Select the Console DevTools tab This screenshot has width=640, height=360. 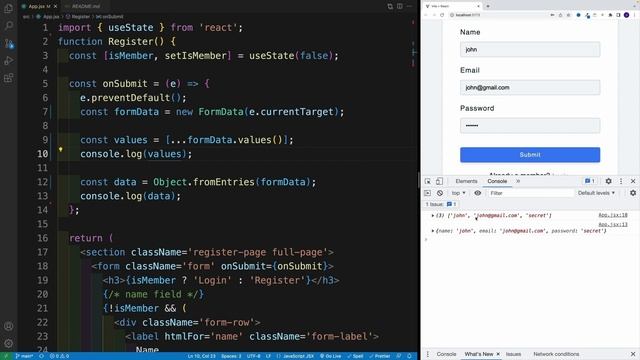[497, 181]
